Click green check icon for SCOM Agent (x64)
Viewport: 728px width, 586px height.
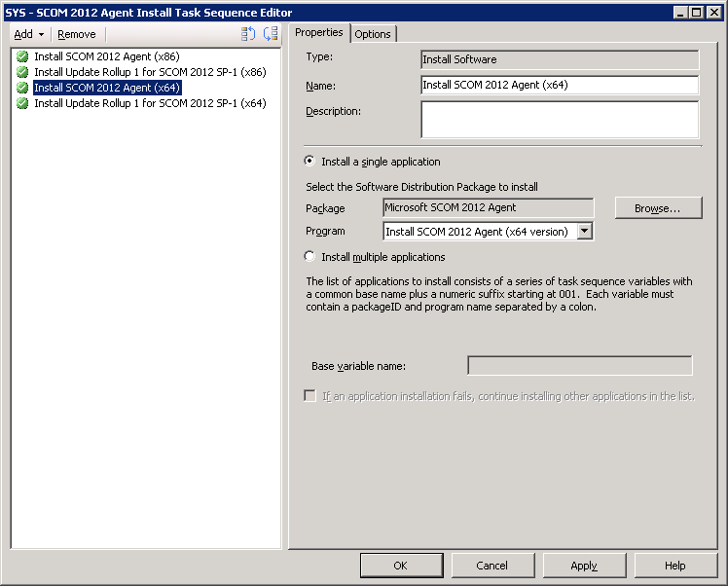tap(22, 88)
